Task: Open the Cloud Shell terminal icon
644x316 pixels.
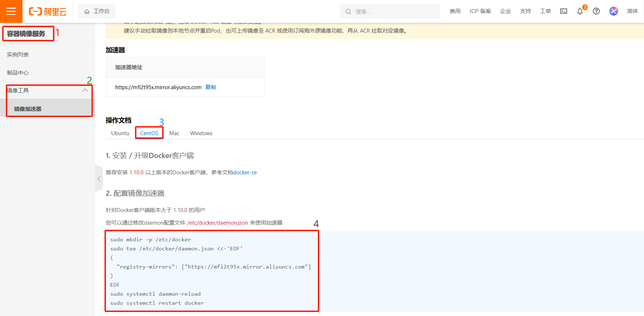Action: click(x=563, y=11)
